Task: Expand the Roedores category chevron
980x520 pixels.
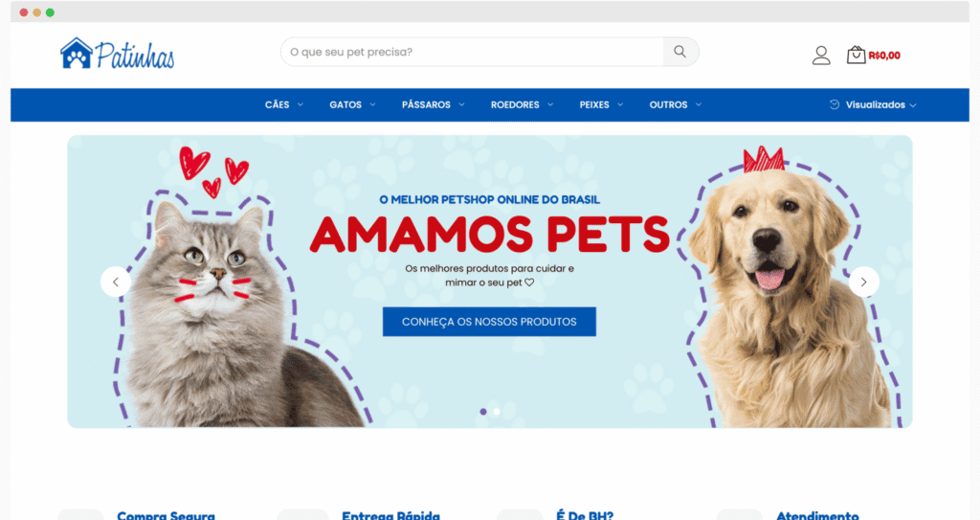Action: point(550,104)
